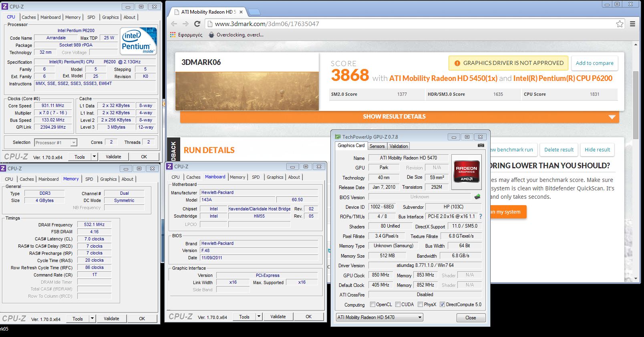Click the 3DMark06 benchmark thumbnail

[x=247, y=91]
